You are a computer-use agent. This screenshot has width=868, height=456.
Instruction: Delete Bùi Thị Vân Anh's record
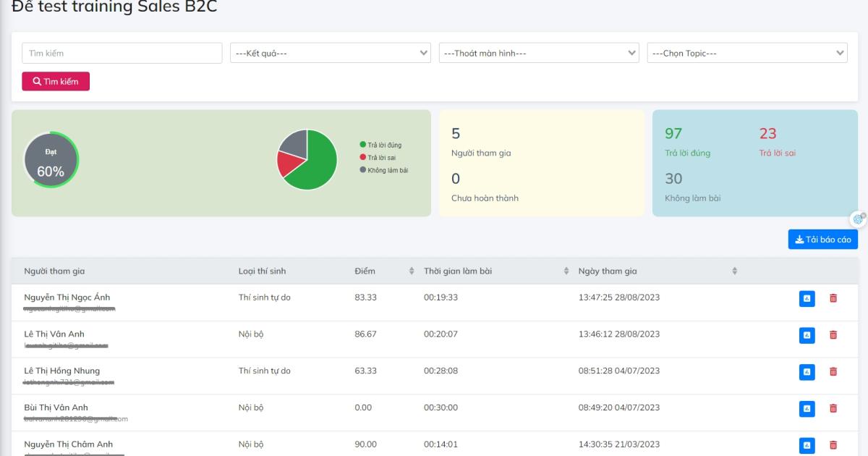point(833,408)
